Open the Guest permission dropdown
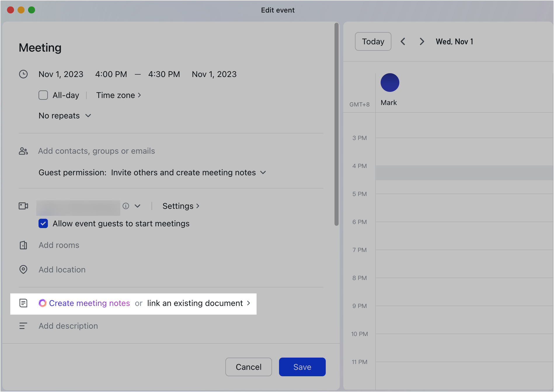This screenshot has height=392, width=554. 263,172
